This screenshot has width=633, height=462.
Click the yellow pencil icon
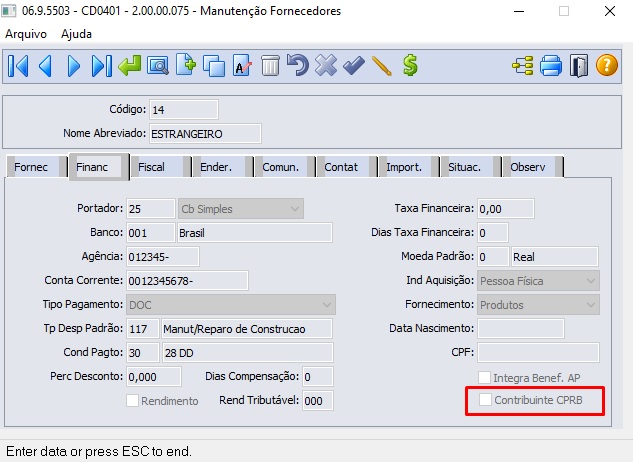(x=381, y=66)
